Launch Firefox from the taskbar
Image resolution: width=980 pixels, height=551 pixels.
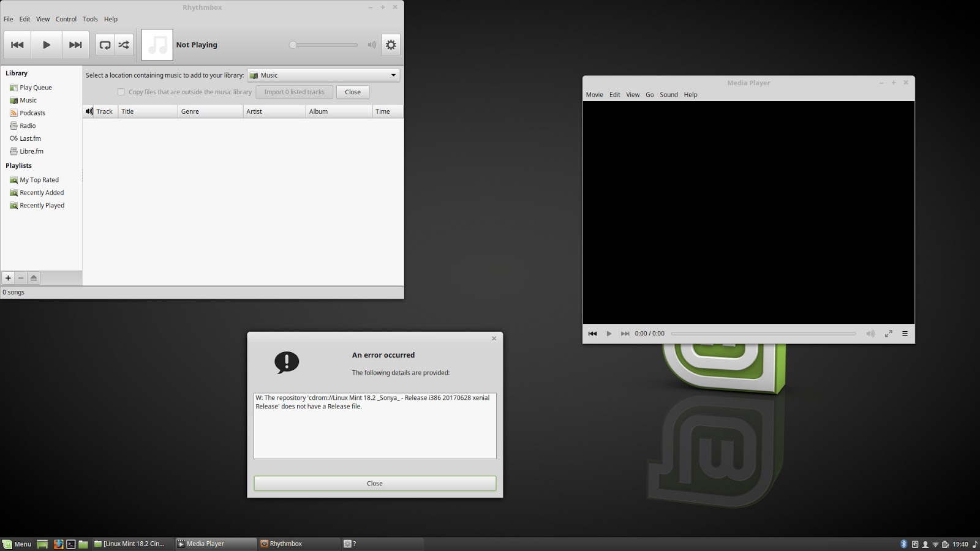(58, 544)
